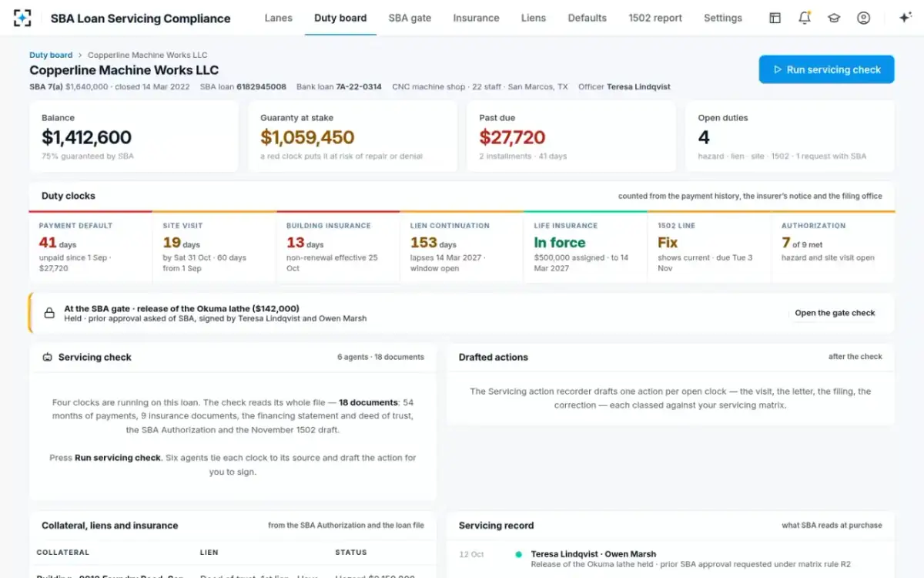The image size is (924, 578).
Task: Open the Liens tab
Action: (x=534, y=18)
